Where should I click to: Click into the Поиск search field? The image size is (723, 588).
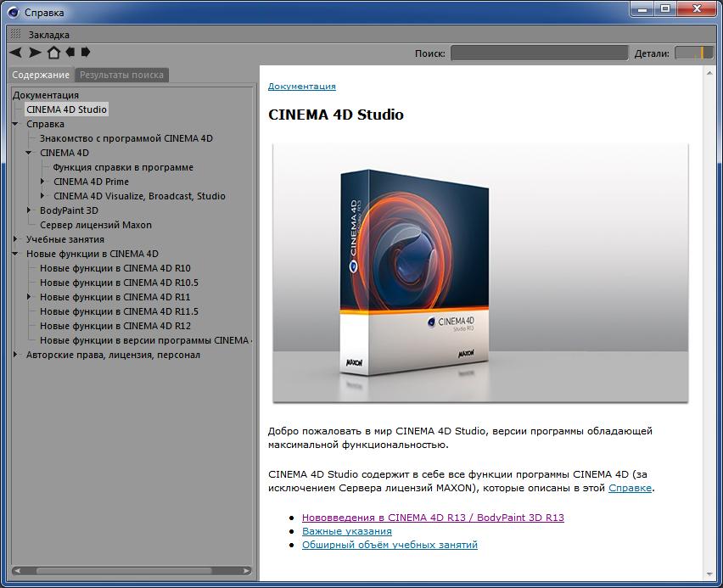pyautogui.click(x=539, y=53)
